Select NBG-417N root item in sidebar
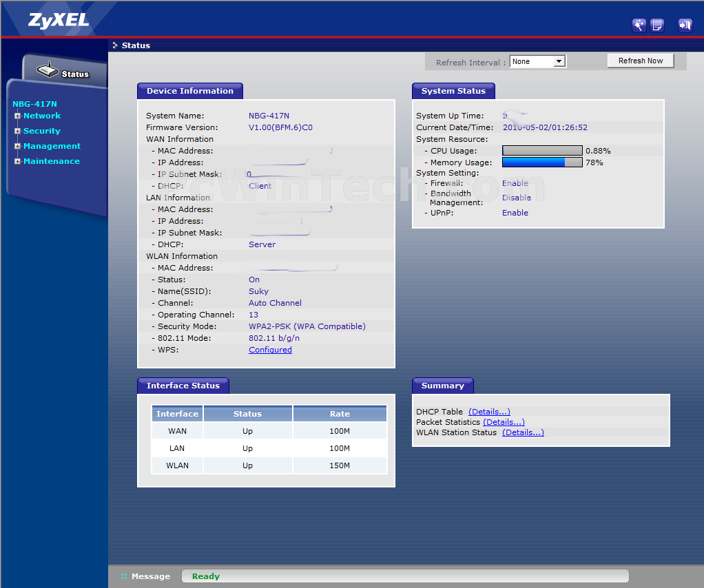Viewport: 704px width, 588px height. pyautogui.click(x=34, y=104)
